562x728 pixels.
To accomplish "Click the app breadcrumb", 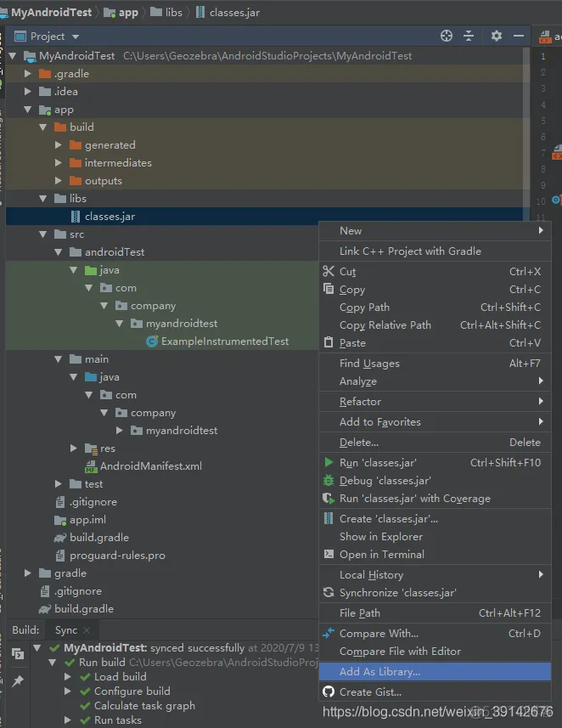I will (121, 13).
